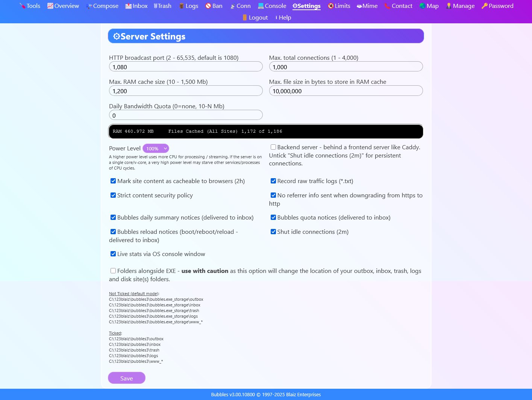Select the Settings navigation item
Screen dimensions: 532x400
point(306,6)
